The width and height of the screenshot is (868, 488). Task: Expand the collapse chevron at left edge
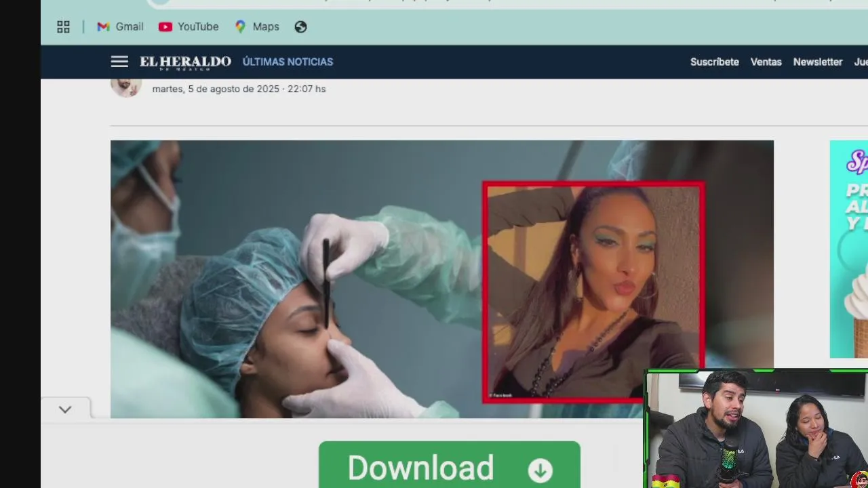tap(65, 409)
